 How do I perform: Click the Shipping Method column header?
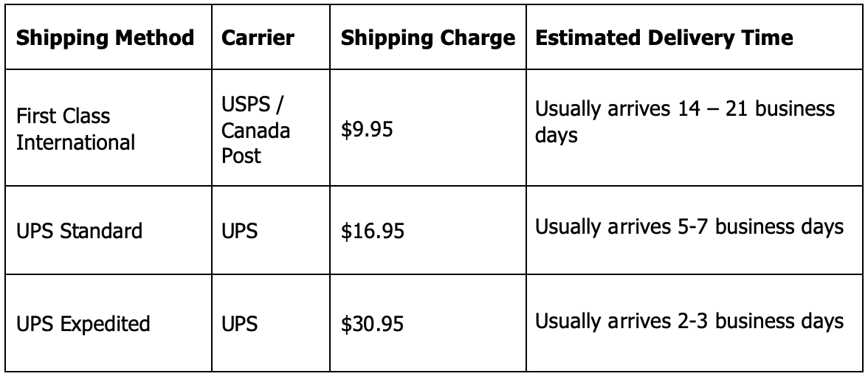[106, 38]
